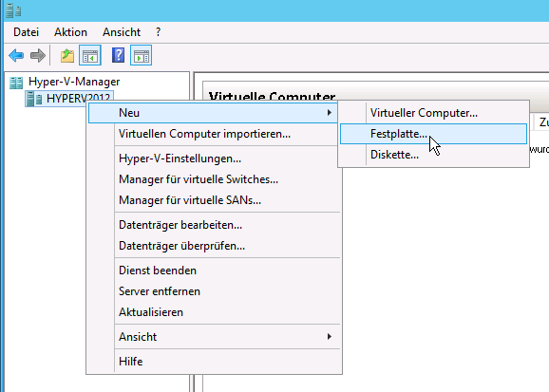Open the Datei menu
Viewport: 549px width, 392px height.
tap(26, 32)
